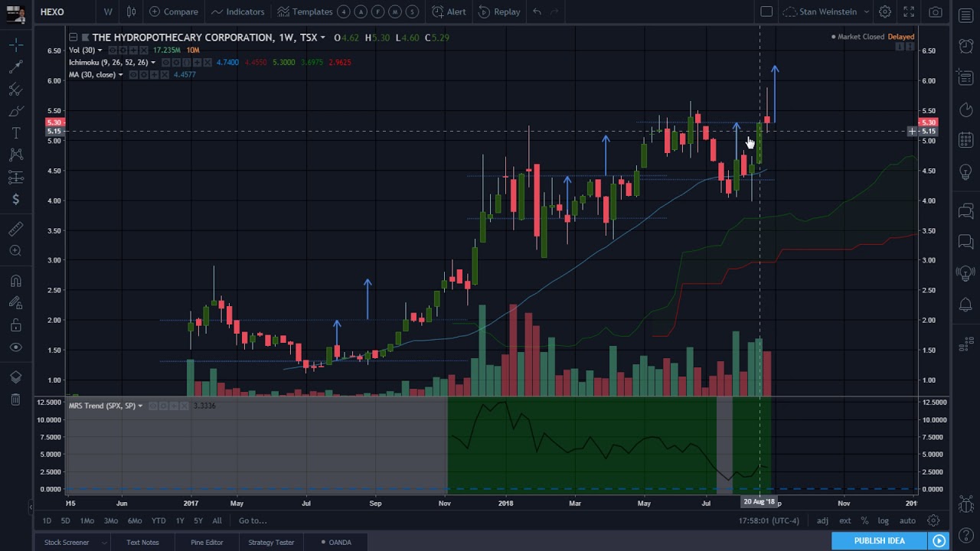980x551 pixels.
Task: Toggle ext extended hours
Action: click(844, 521)
